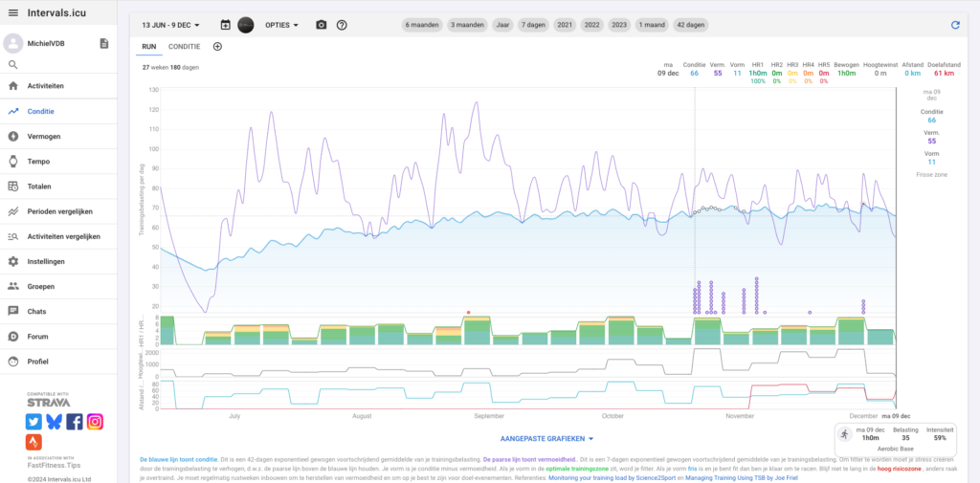
Task: Open the help question mark icon
Action: [342, 25]
